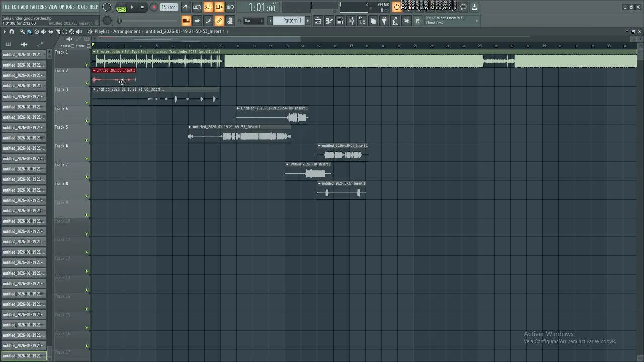
Task: Open the Browser panel icon
Action: (362, 21)
